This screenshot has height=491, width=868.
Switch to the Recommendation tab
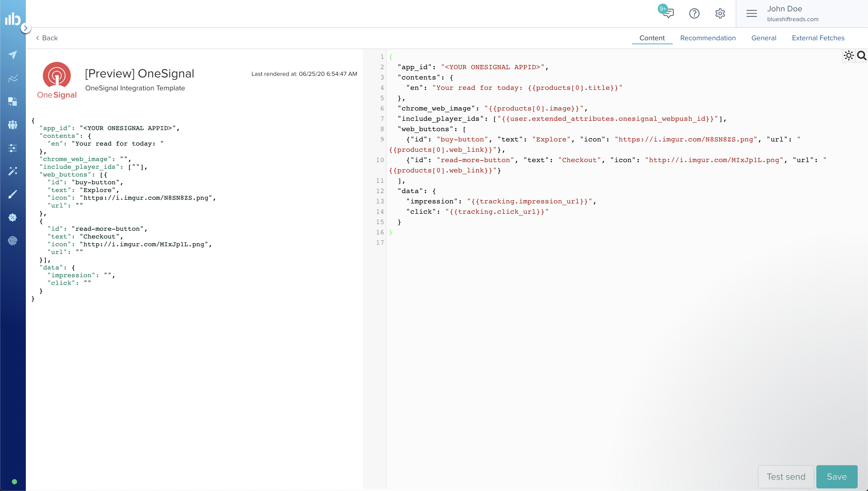(x=708, y=38)
